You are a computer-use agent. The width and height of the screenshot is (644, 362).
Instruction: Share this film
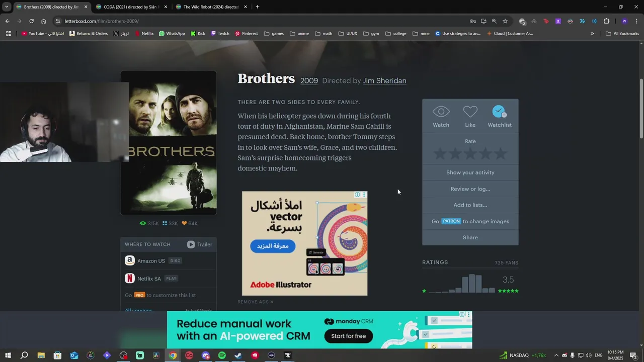(470, 237)
